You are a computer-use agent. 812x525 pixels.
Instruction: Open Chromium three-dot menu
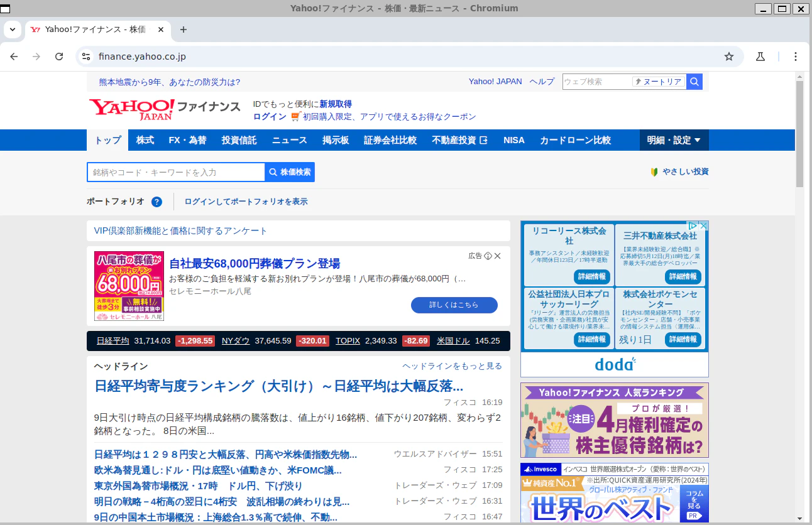(x=796, y=57)
